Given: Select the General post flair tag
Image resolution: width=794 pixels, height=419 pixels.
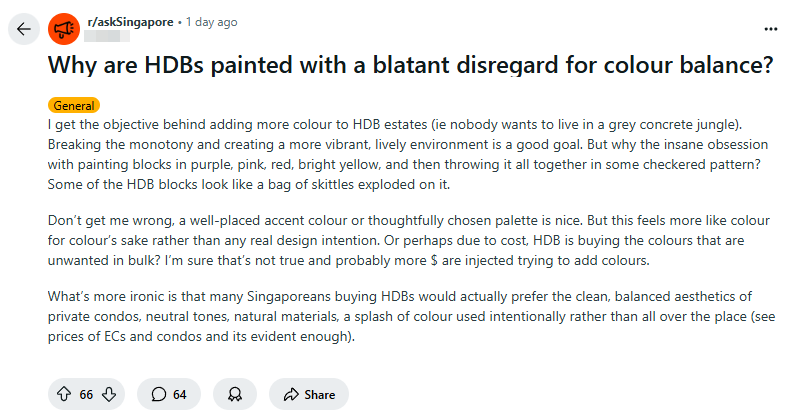Looking at the screenshot, I should pos(73,104).
